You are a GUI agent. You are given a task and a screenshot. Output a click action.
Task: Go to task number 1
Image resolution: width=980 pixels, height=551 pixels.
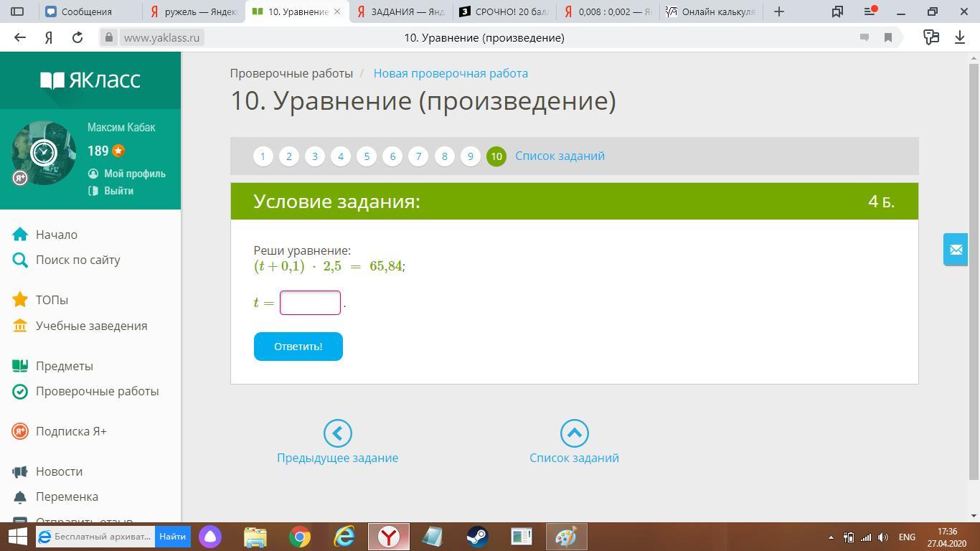[x=263, y=156]
